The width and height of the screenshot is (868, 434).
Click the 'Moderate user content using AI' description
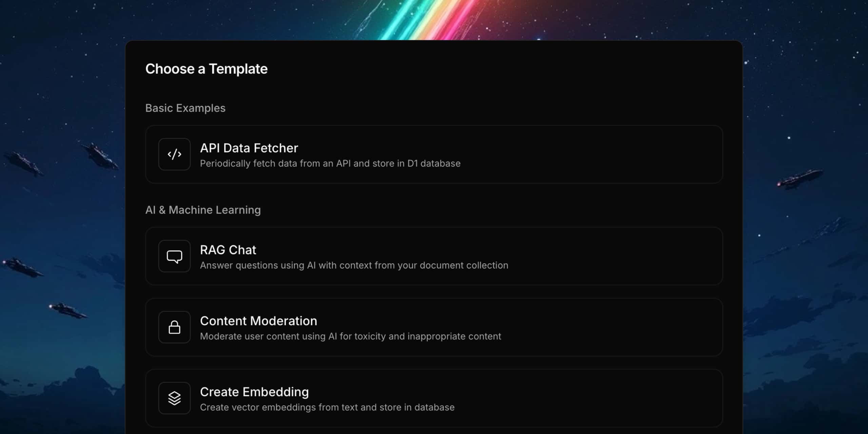point(350,336)
